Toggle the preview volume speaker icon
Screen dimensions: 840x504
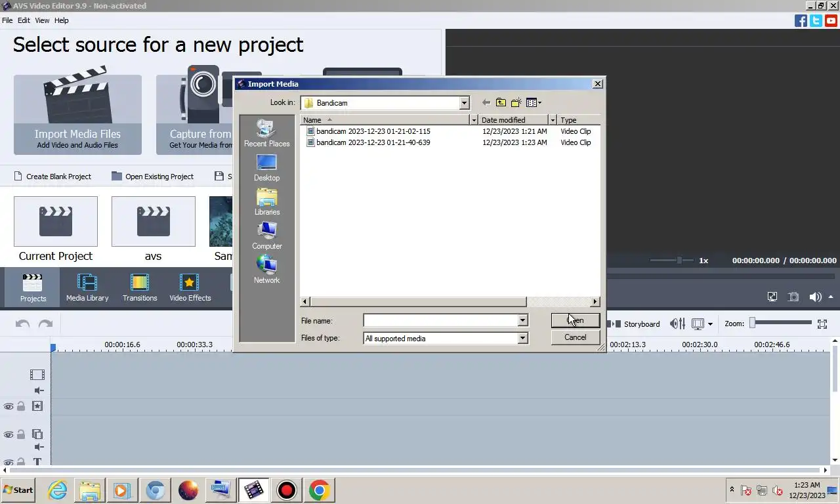coord(815,297)
